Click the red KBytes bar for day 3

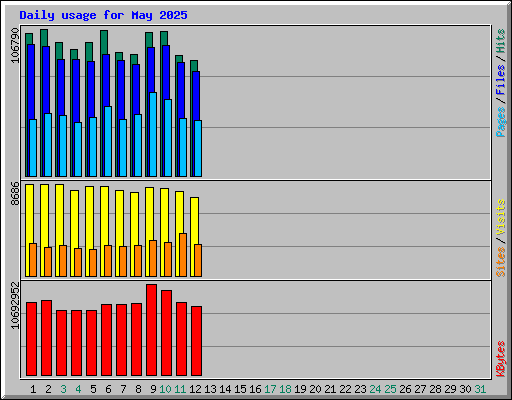pyautogui.click(x=61, y=343)
